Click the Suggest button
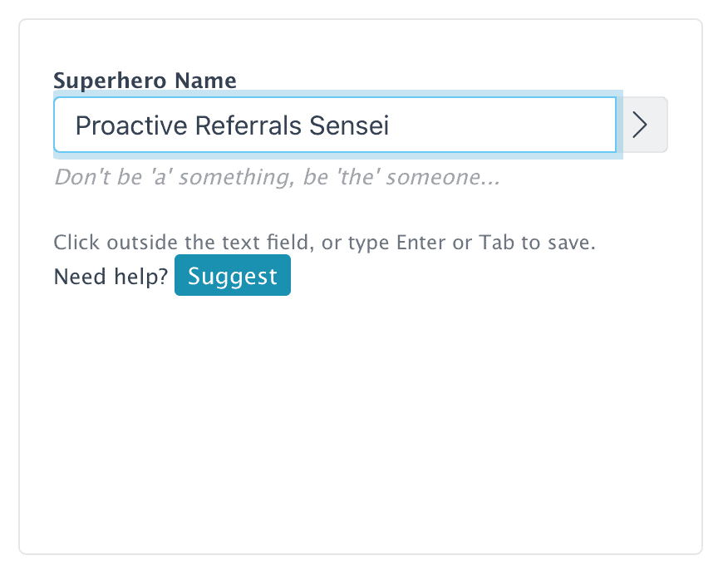 (x=233, y=275)
